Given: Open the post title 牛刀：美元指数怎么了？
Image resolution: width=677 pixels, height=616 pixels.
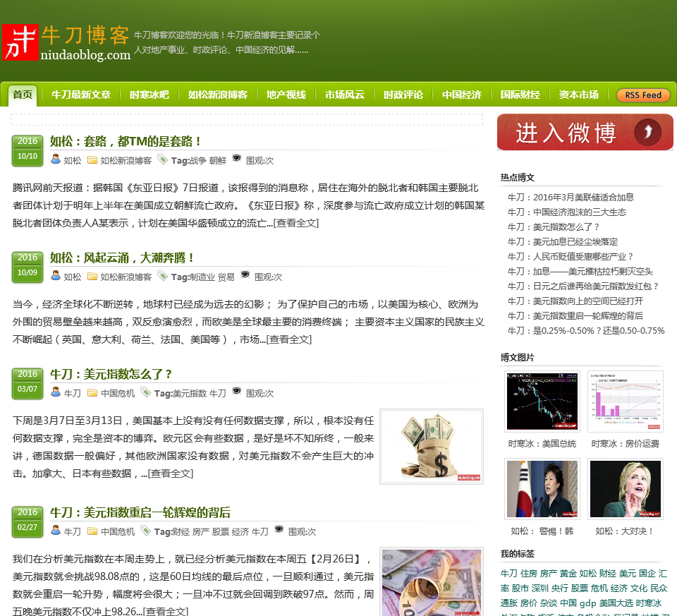Looking at the screenshot, I should 111,374.
